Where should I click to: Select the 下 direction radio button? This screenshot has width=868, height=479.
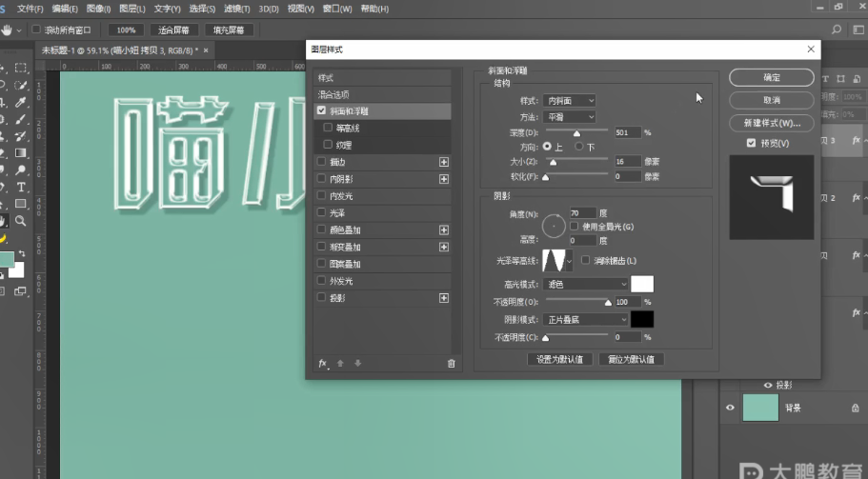580,148
